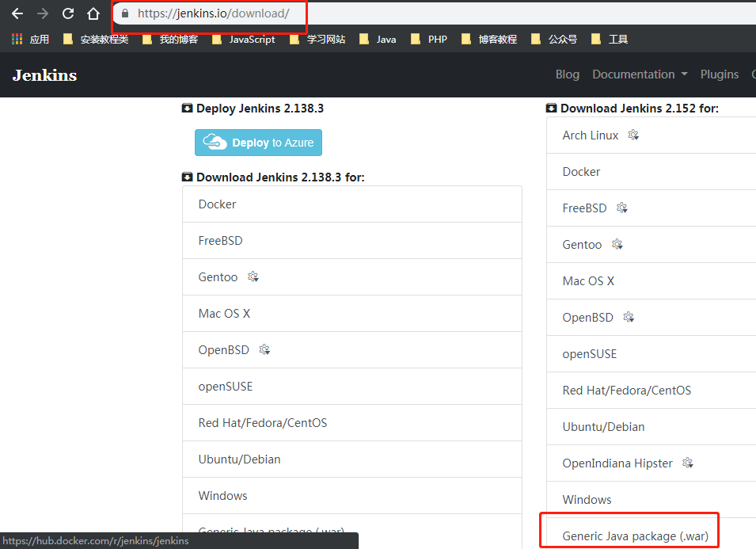
Task: Click gear icon beside OpenIndiana Hipster
Action: (688, 463)
